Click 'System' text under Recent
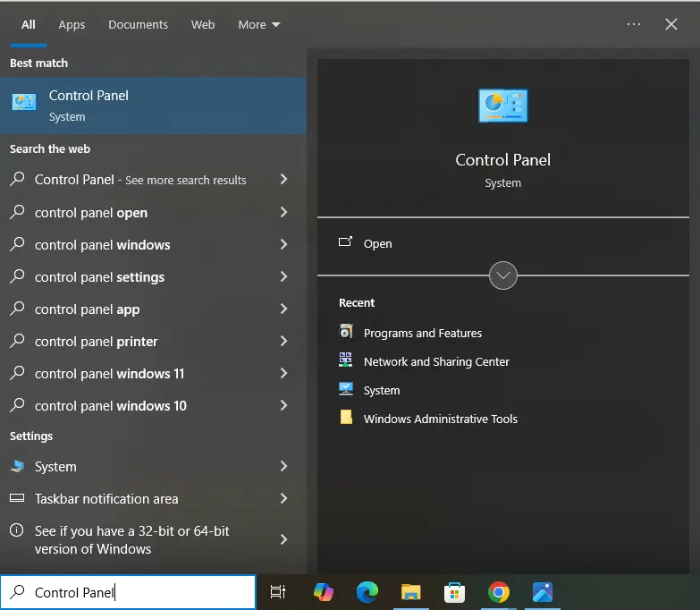The image size is (700, 610). [382, 390]
